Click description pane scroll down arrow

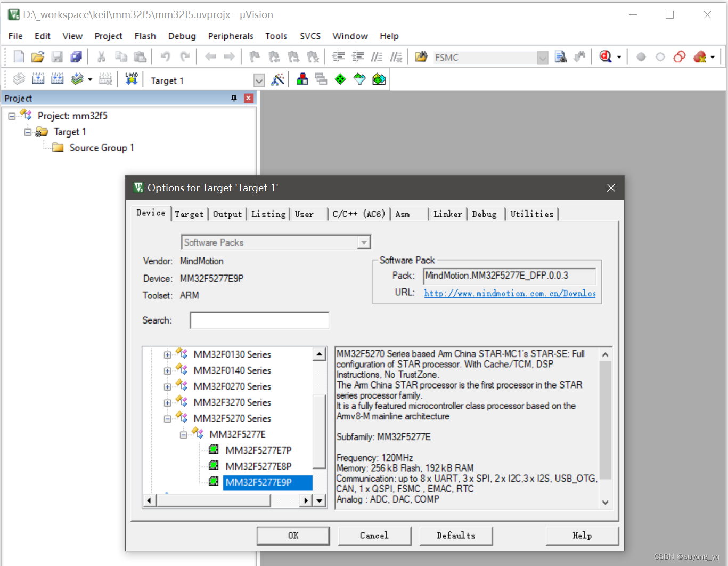pos(605,502)
